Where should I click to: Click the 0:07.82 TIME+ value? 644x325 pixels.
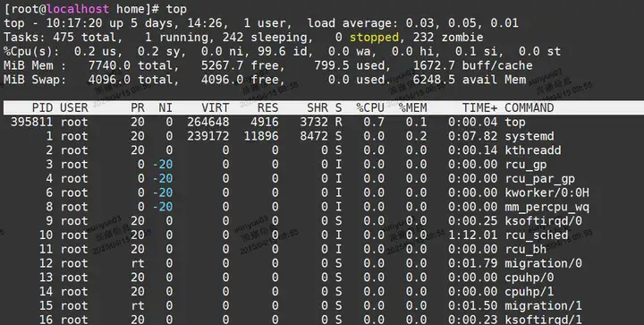pyautogui.click(x=473, y=136)
